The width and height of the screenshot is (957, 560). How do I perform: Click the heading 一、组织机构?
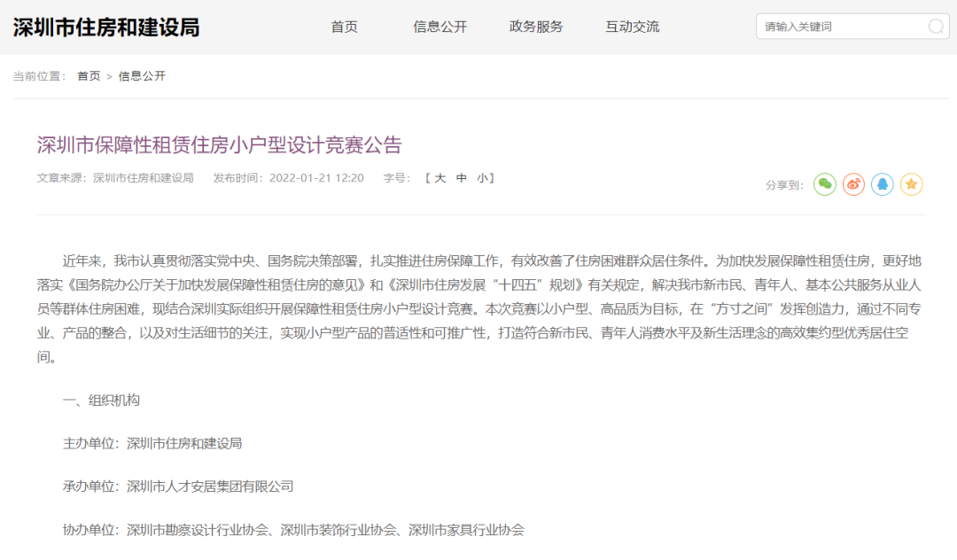(x=101, y=401)
